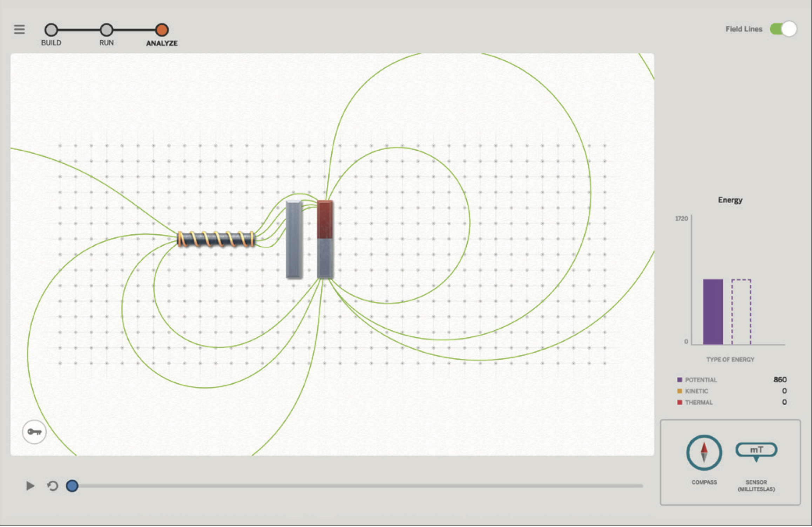812x527 pixels.
Task: Click the purple POTENTIAL color swatch
Action: 679,380
